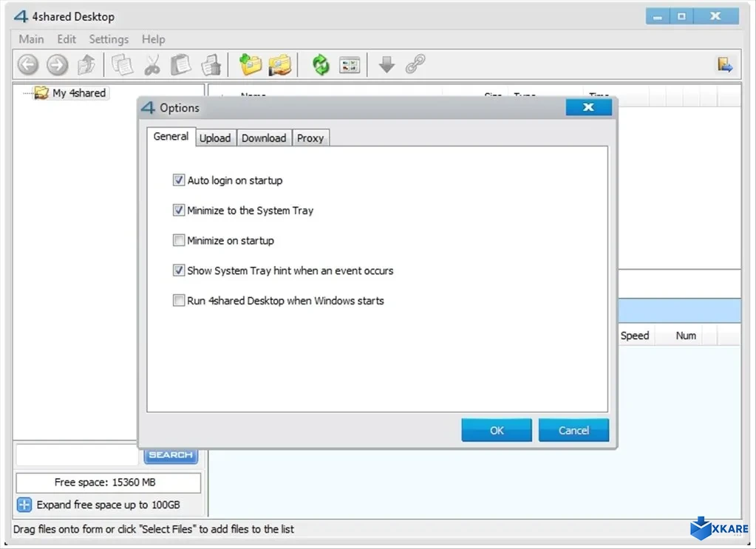Click the Back arrow toolbar icon

pyautogui.click(x=28, y=64)
